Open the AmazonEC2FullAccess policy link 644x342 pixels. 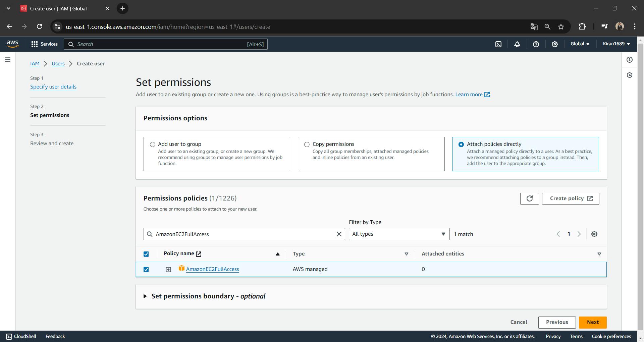click(x=212, y=269)
